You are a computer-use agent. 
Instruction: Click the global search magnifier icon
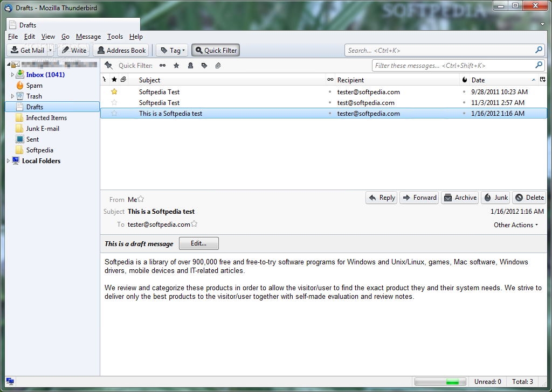[539, 50]
